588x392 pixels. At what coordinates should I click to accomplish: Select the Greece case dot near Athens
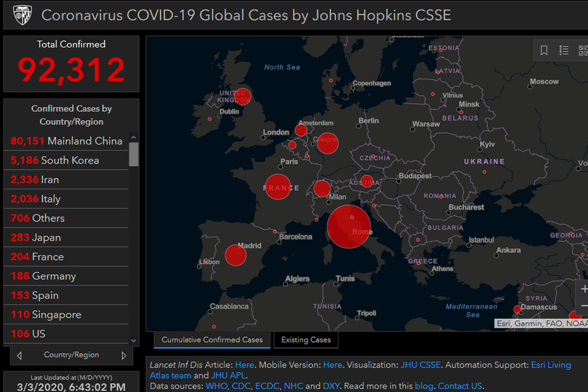click(418, 263)
